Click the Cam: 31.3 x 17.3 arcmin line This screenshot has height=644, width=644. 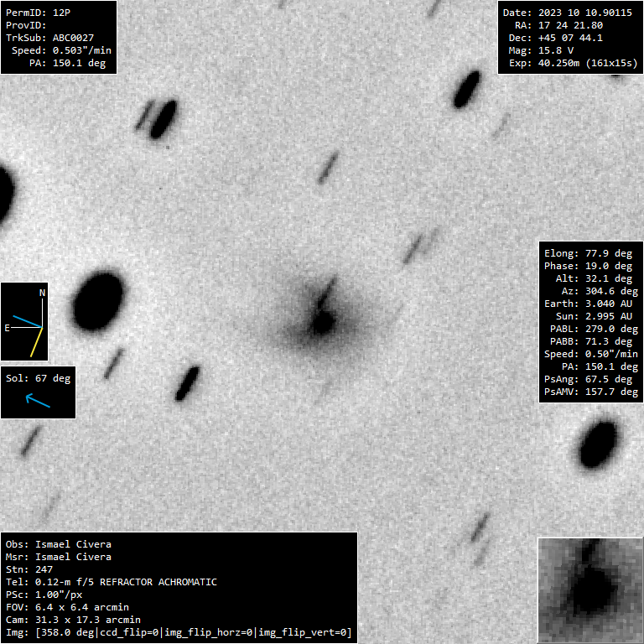(73, 620)
